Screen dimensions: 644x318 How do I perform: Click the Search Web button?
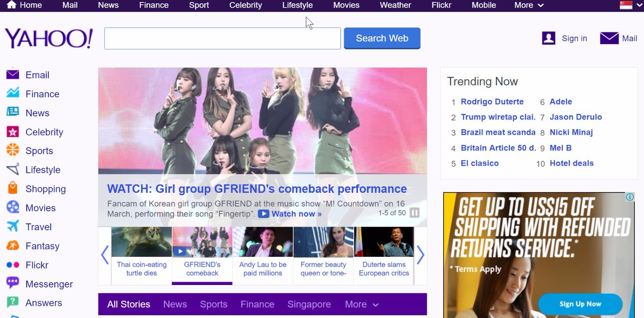tap(382, 38)
